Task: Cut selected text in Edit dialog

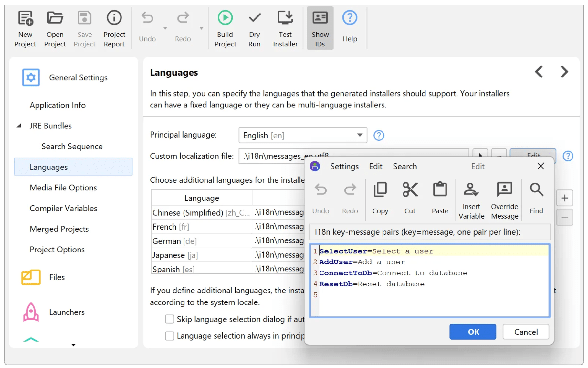Action: point(410,198)
